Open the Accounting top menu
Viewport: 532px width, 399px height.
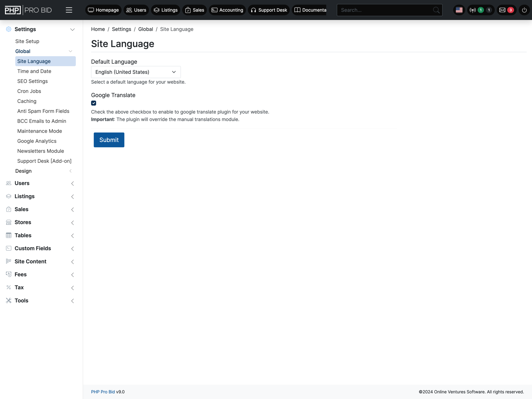click(227, 10)
